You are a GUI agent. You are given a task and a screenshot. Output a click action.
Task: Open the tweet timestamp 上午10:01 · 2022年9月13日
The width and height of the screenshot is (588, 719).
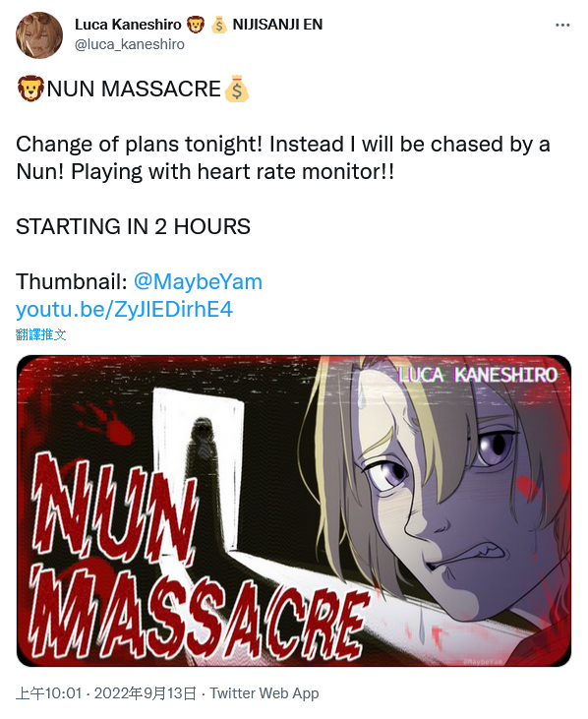(106, 693)
